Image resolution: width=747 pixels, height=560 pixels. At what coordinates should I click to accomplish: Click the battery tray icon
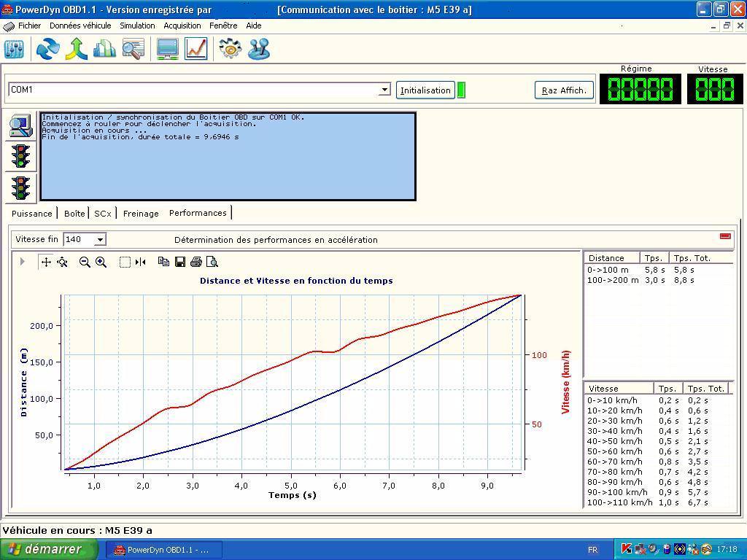pos(667,550)
